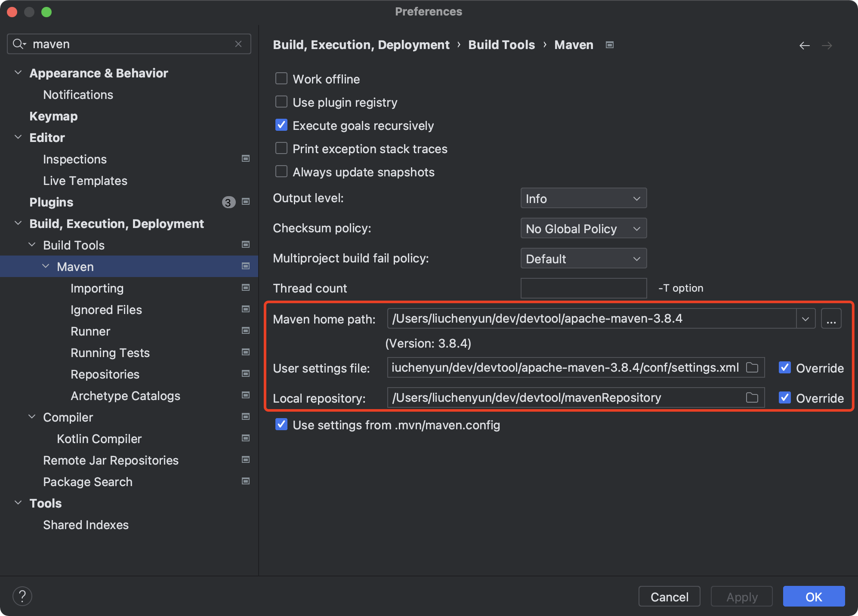Toggle Override for User settings file
Screen dimensions: 858x616
click(x=785, y=367)
